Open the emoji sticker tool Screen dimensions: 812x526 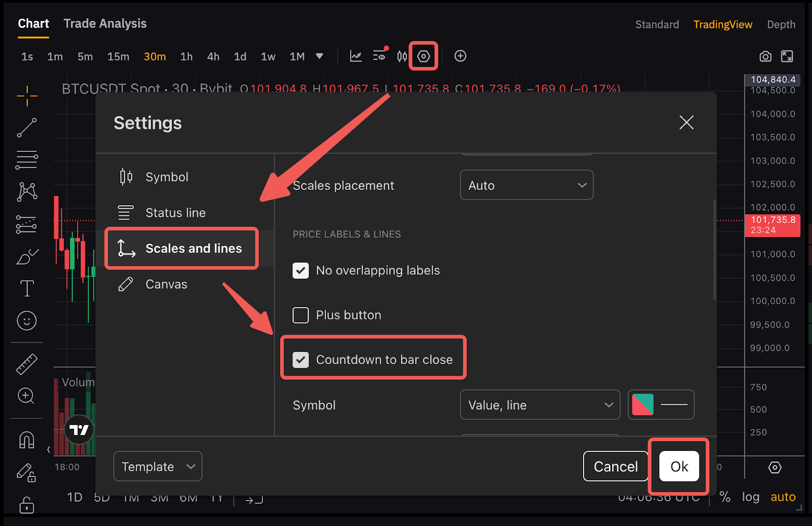click(x=26, y=321)
